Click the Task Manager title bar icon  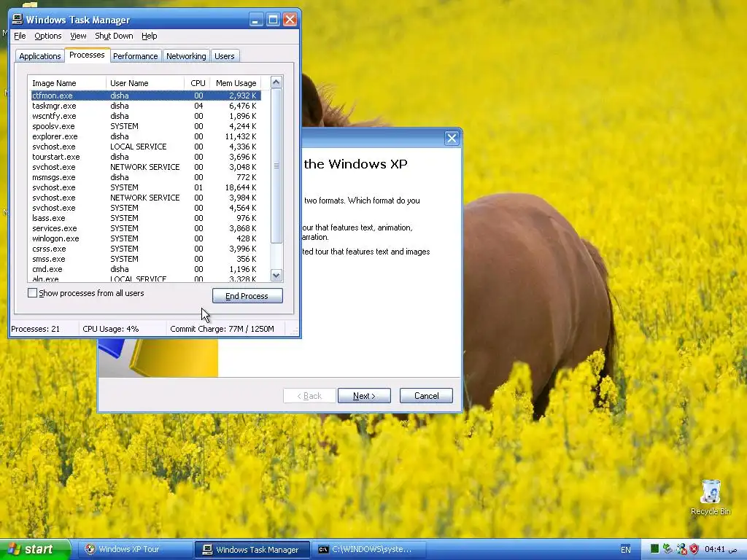pyautogui.click(x=18, y=19)
